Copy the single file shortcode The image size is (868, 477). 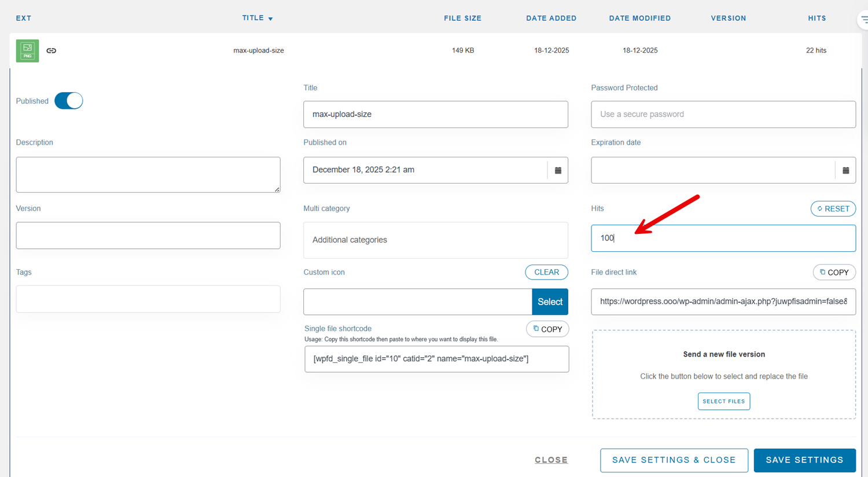coord(547,329)
